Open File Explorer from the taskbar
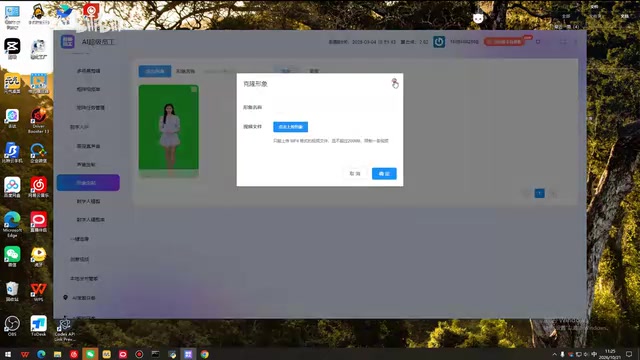The width and height of the screenshot is (640, 360). 58,354
